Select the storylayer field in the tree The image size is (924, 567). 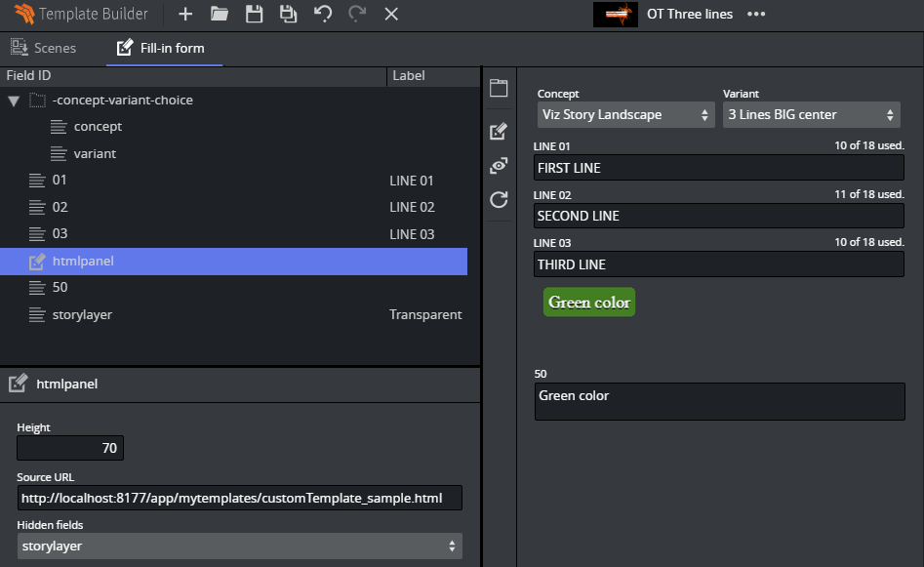coord(82,314)
